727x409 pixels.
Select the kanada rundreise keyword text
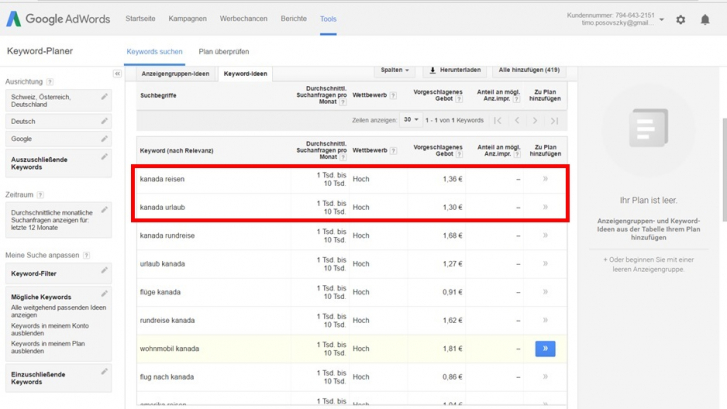tap(167, 236)
